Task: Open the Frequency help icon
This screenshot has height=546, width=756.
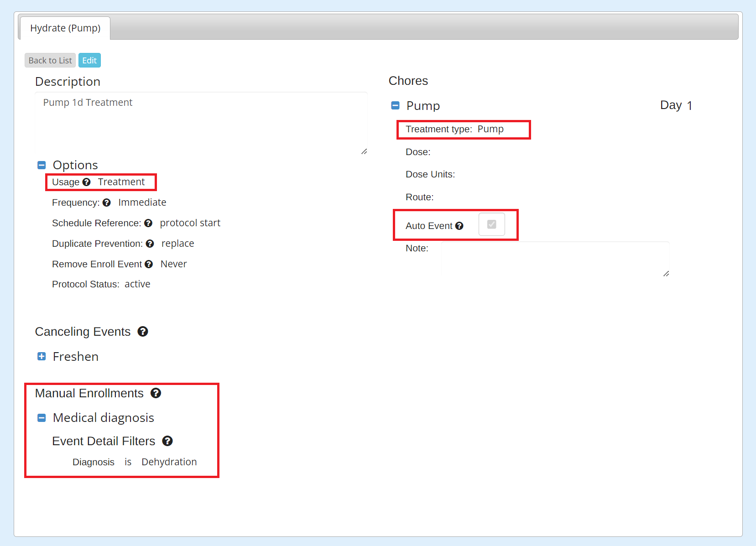Action: (x=106, y=203)
